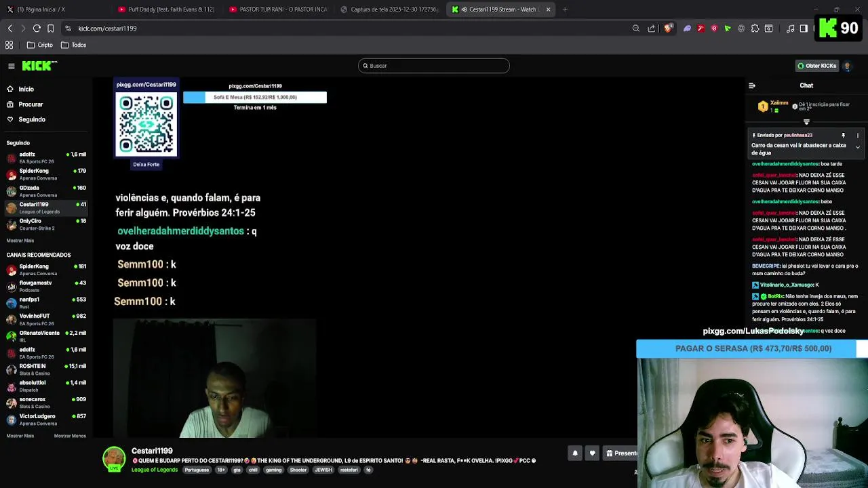This screenshot has height=488, width=868.
Task: Click the purple ghost extension icon
Action: (687, 28)
